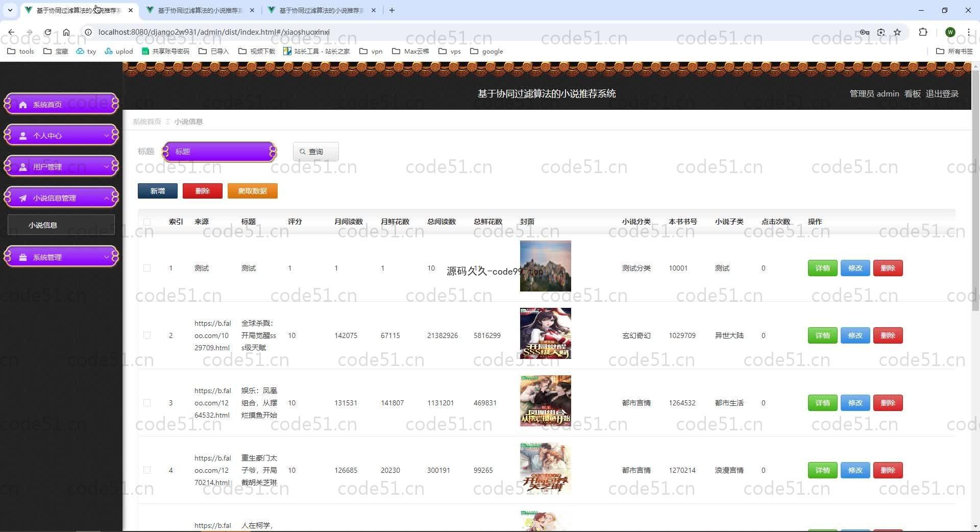Open 详情 for book 1029709
980x532 pixels.
[x=822, y=335]
